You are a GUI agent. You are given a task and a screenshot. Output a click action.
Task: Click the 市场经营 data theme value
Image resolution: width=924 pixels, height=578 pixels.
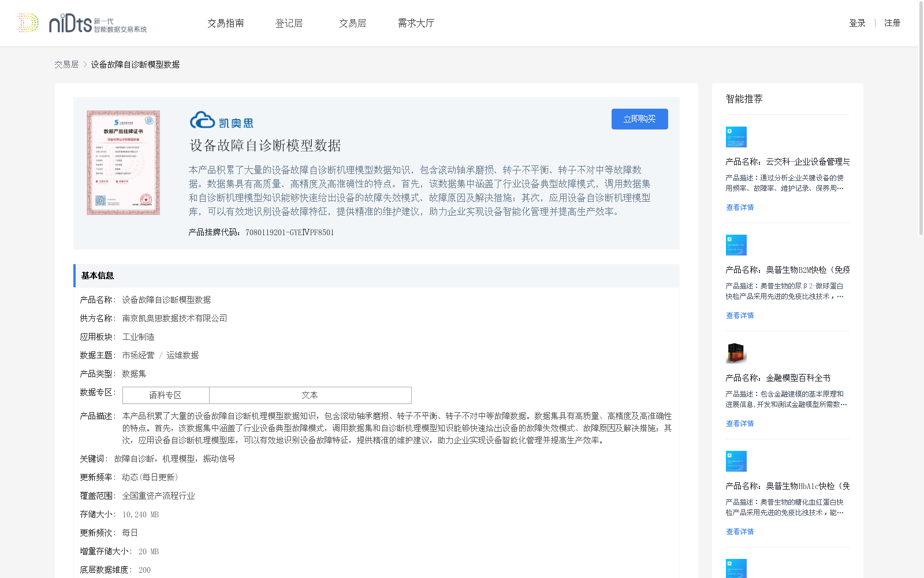coord(138,355)
